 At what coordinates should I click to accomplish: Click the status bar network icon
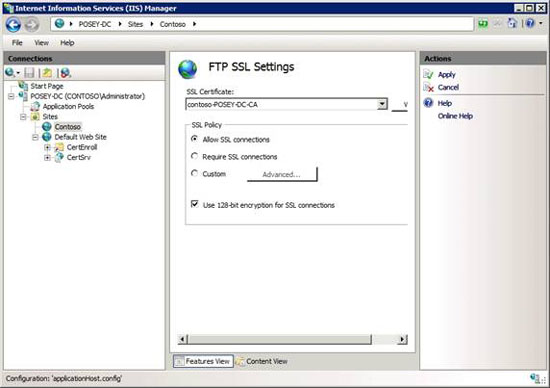pos(535,379)
